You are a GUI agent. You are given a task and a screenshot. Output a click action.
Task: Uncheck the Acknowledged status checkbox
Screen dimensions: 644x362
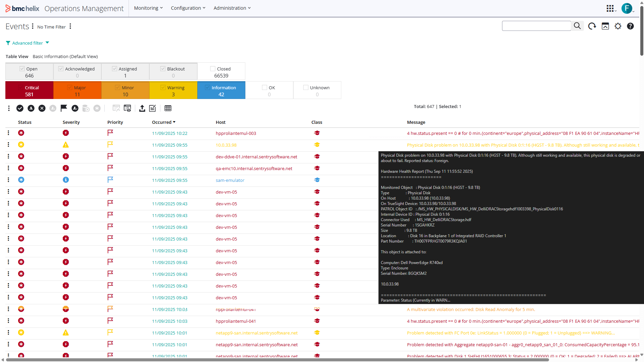click(61, 69)
